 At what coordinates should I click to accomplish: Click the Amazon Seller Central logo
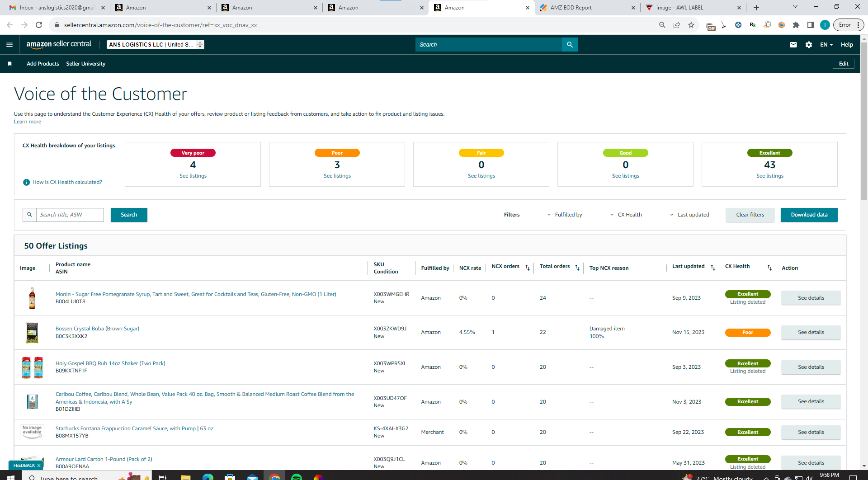[x=59, y=44]
